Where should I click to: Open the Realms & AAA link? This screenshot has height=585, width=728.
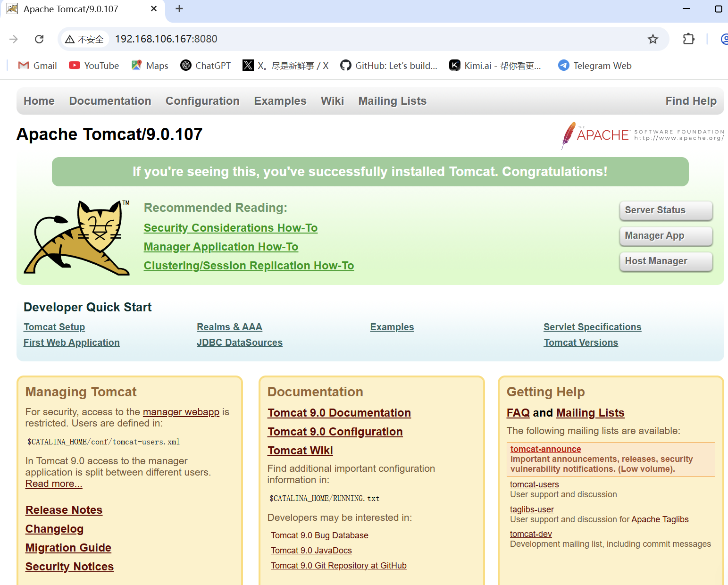click(x=229, y=327)
